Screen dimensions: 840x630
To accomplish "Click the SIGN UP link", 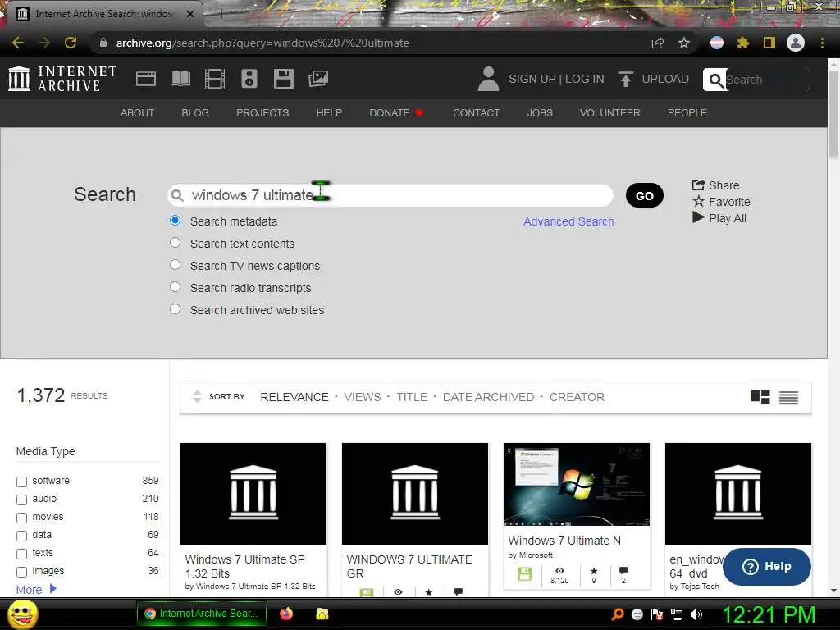I will [532, 79].
